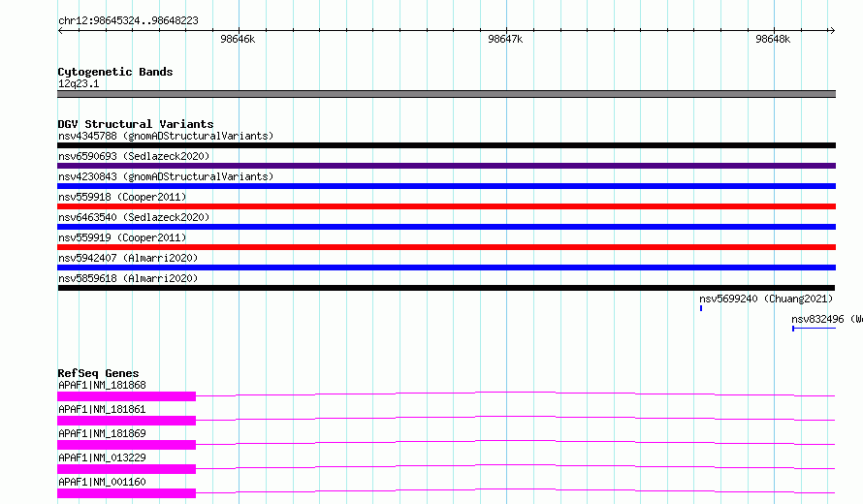Click the gray 12q23.1 cytogenetic band bar

point(446,94)
